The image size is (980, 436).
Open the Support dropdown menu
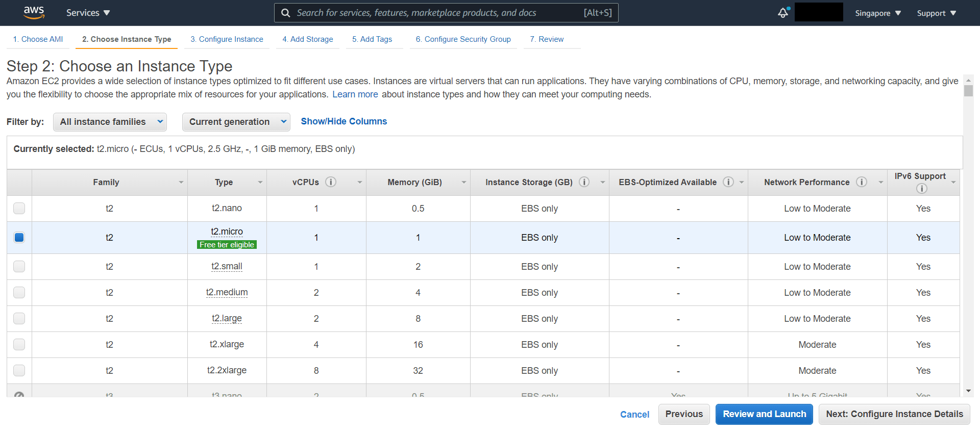tap(937, 13)
